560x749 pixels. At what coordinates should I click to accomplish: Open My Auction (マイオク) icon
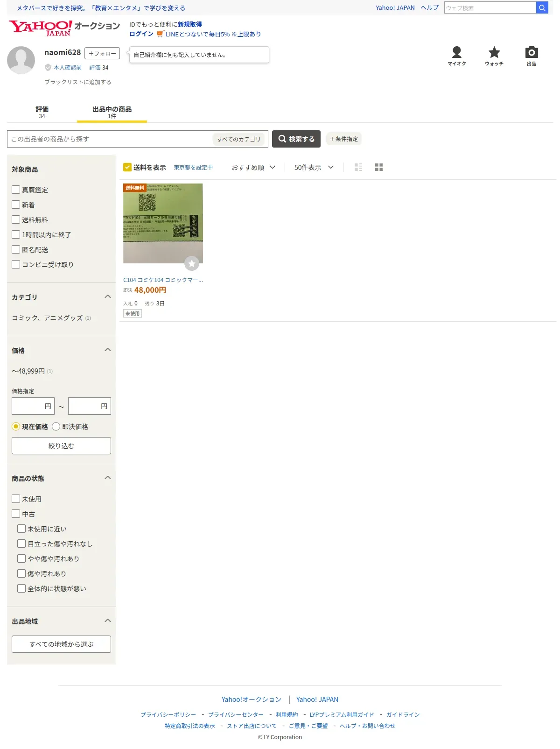tap(457, 56)
